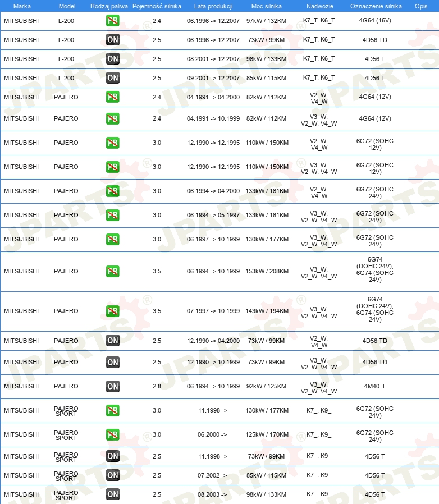Screen dimensions: 439x504
Task: Click the petrol icon in the Pajero 06.1994 -> 04.2000 row
Action: click(x=113, y=191)
